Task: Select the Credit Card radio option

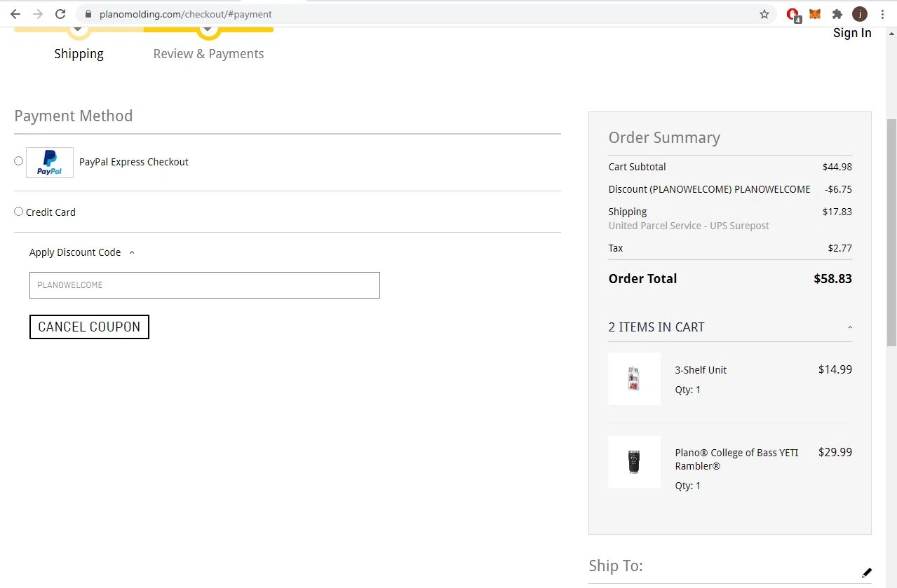Action: coord(19,212)
